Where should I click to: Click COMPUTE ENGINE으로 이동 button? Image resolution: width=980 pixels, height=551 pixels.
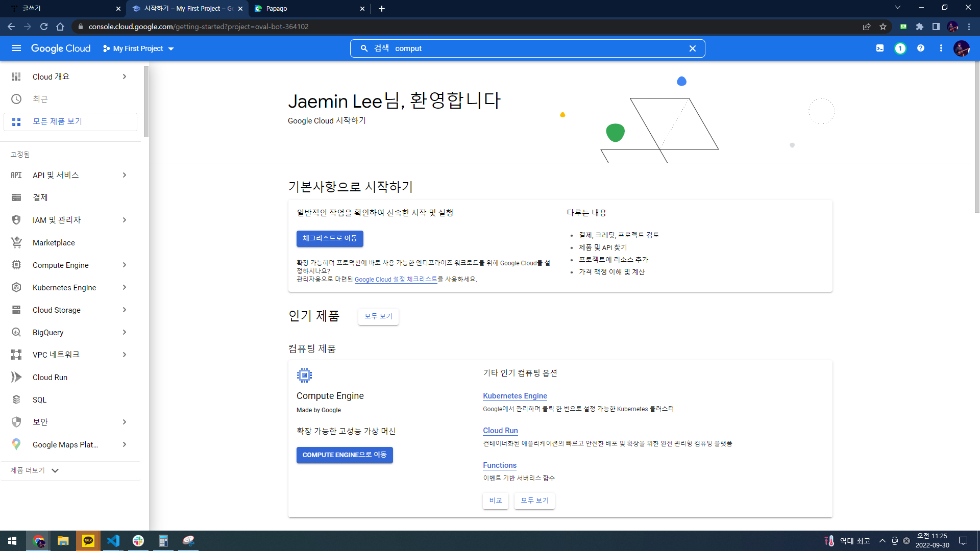(345, 455)
